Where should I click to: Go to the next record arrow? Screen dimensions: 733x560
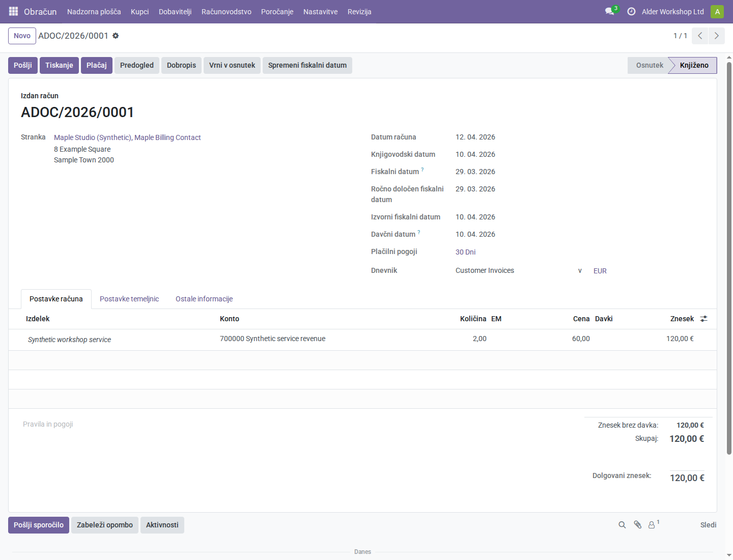(x=716, y=36)
